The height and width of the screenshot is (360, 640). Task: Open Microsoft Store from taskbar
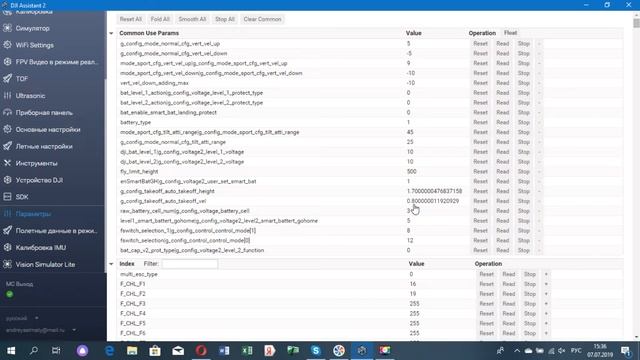click(x=155, y=351)
